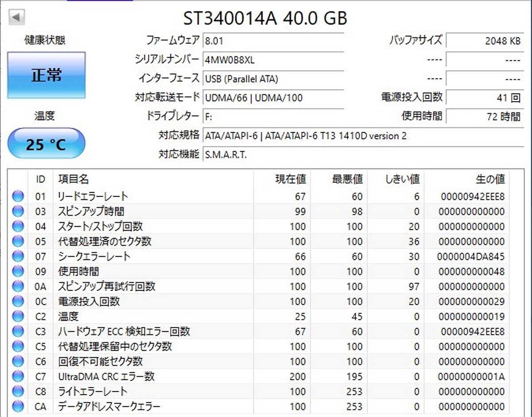Screen dimensions: 532x417
Task: Select the 回復不可能セクタ数 attribute name
Action: 101,362
